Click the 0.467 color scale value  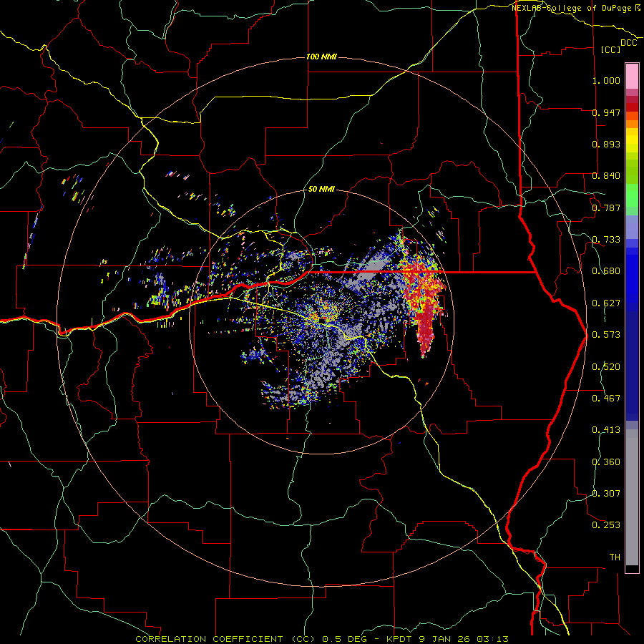pos(606,399)
